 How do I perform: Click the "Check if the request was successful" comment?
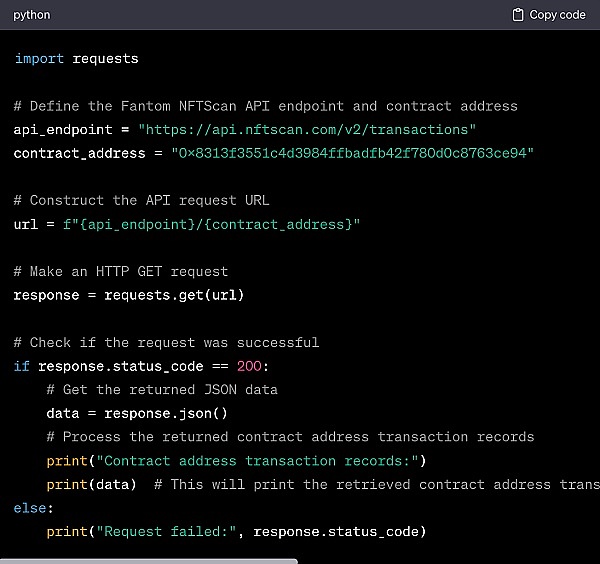coord(166,342)
